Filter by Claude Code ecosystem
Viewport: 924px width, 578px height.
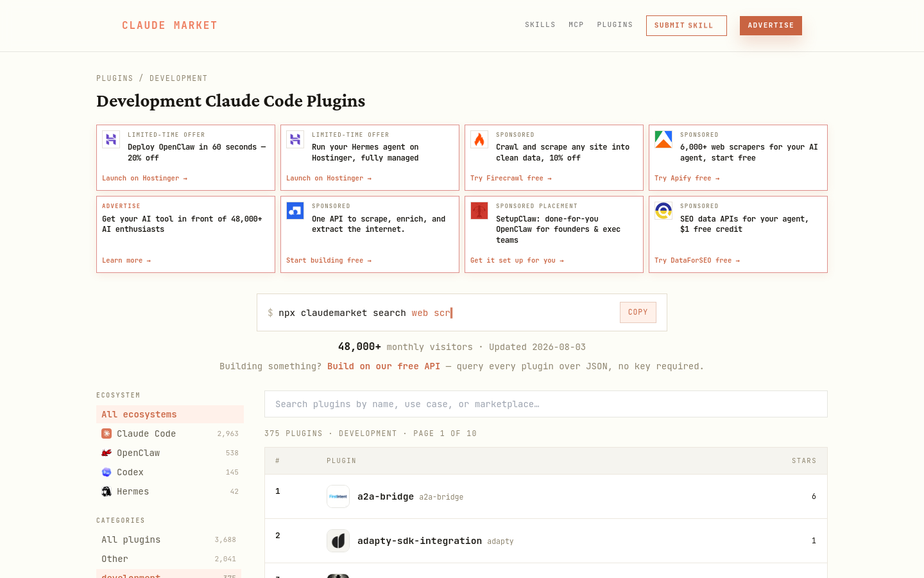click(170, 433)
